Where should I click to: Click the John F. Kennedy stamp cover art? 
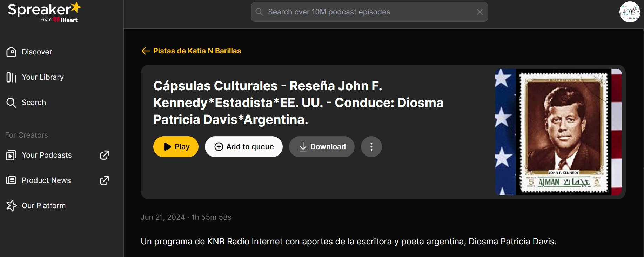point(558,132)
